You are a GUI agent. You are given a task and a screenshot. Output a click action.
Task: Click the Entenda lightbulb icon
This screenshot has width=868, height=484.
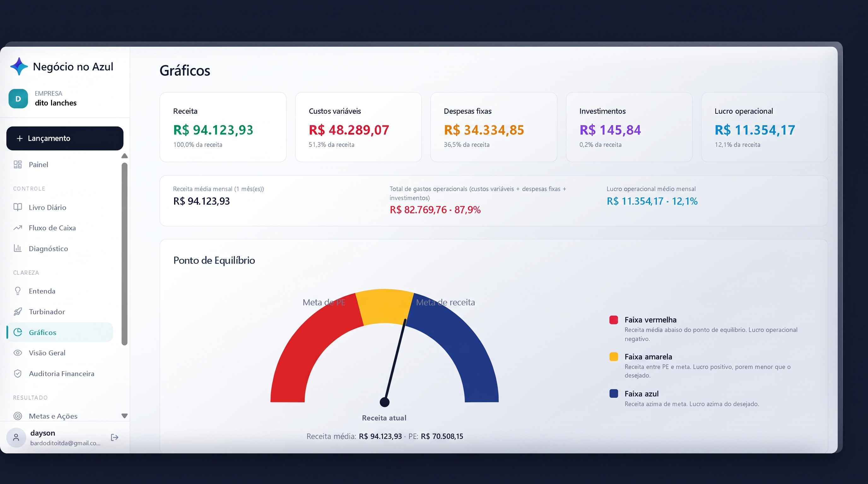point(18,291)
